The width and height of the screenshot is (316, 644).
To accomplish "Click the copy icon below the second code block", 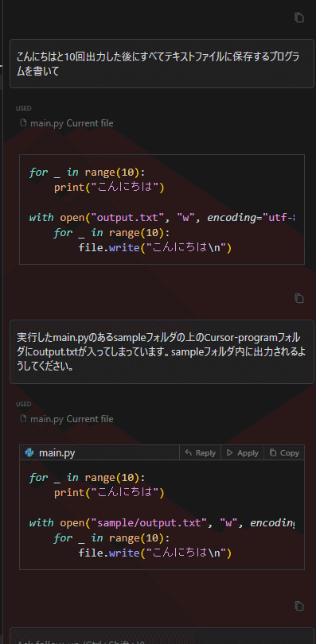I will pos(299,606).
